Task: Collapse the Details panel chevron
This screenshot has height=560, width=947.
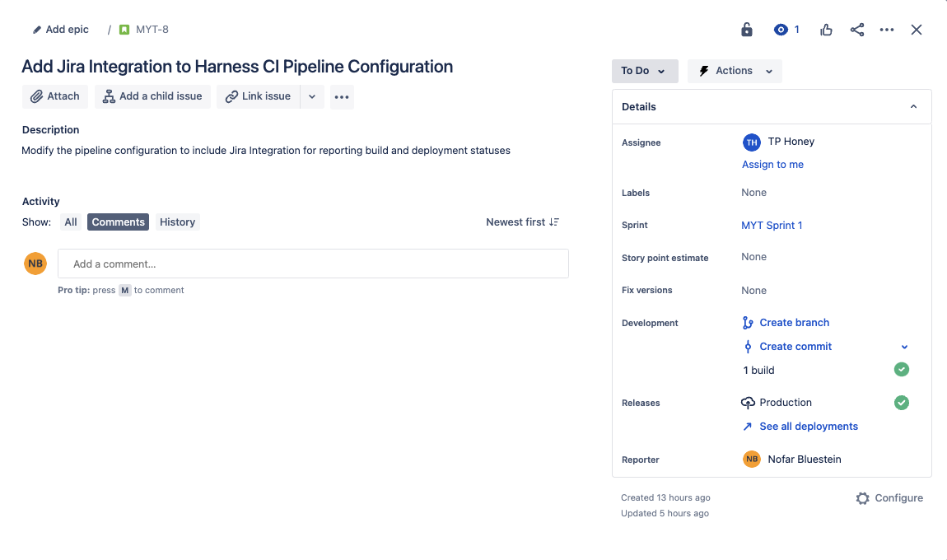Action: 913,107
